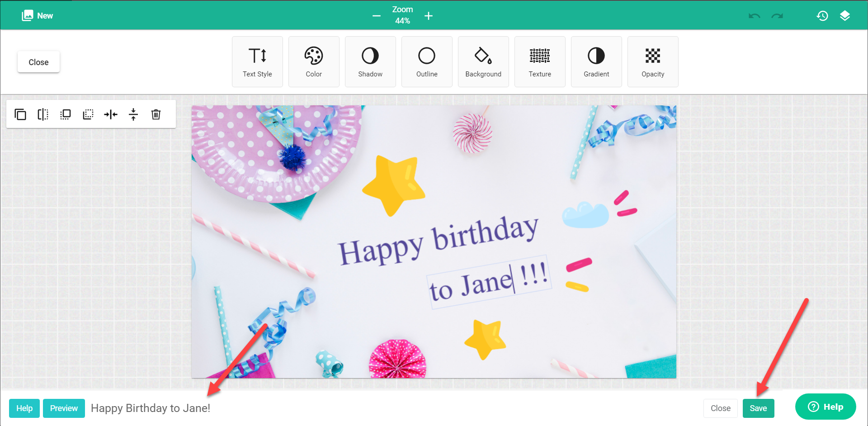Delete the selected element with trash icon
This screenshot has height=426, width=868.
click(156, 114)
